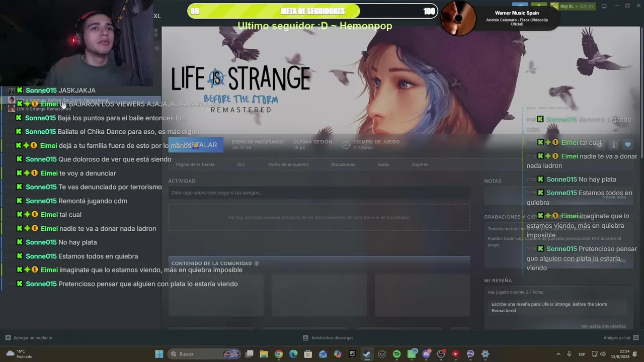Open the Soporte tab
This screenshot has width=644, height=362.
point(420,164)
